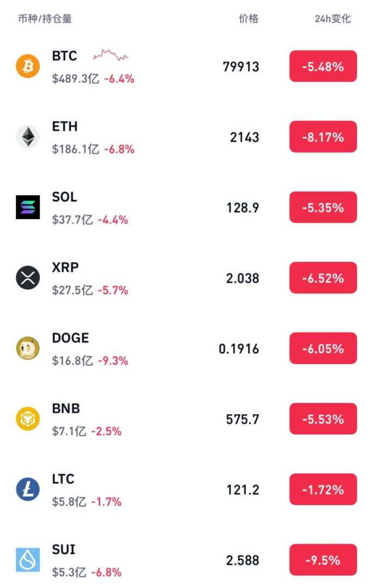The height and width of the screenshot is (588, 373).
Task: Click the ETH -8.17% change button
Action: (323, 137)
